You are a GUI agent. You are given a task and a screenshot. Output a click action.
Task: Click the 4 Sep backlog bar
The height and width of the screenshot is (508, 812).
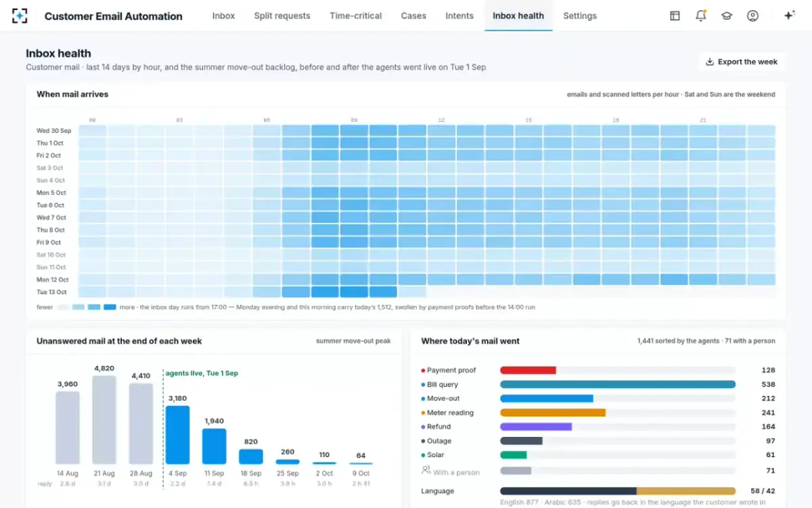tap(177, 435)
